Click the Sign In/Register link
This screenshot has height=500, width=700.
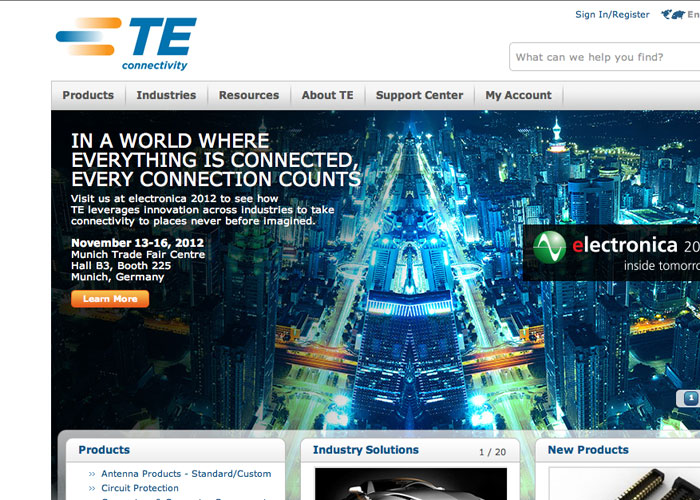612,15
